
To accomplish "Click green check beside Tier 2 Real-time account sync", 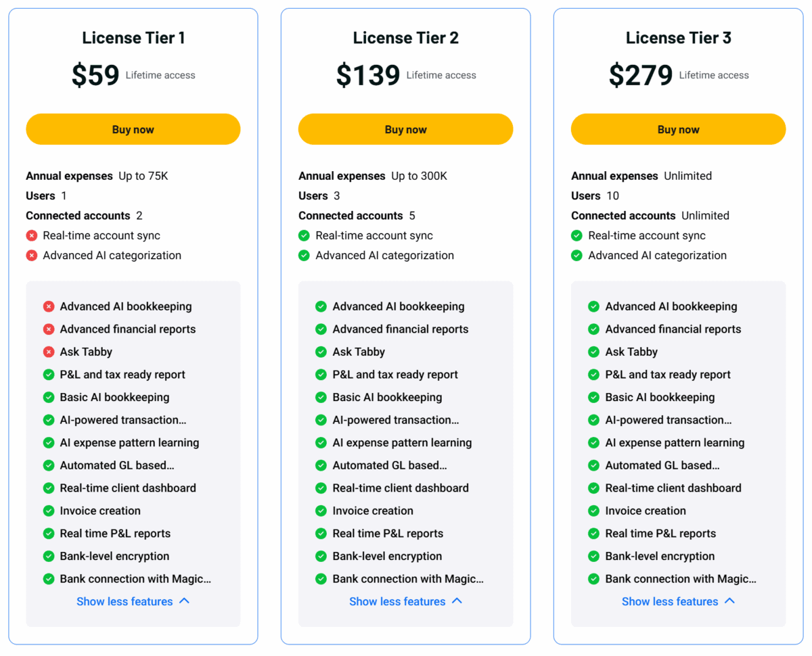I will coord(304,236).
